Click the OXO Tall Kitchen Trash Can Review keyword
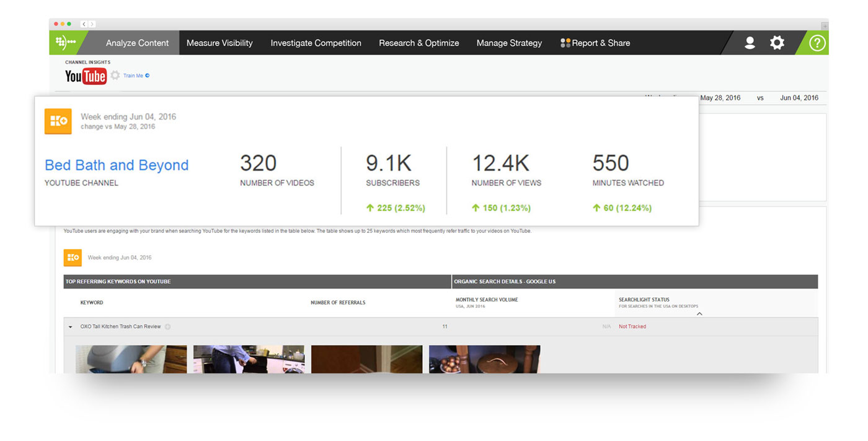Screen dimensions: 868x441 (121, 326)
